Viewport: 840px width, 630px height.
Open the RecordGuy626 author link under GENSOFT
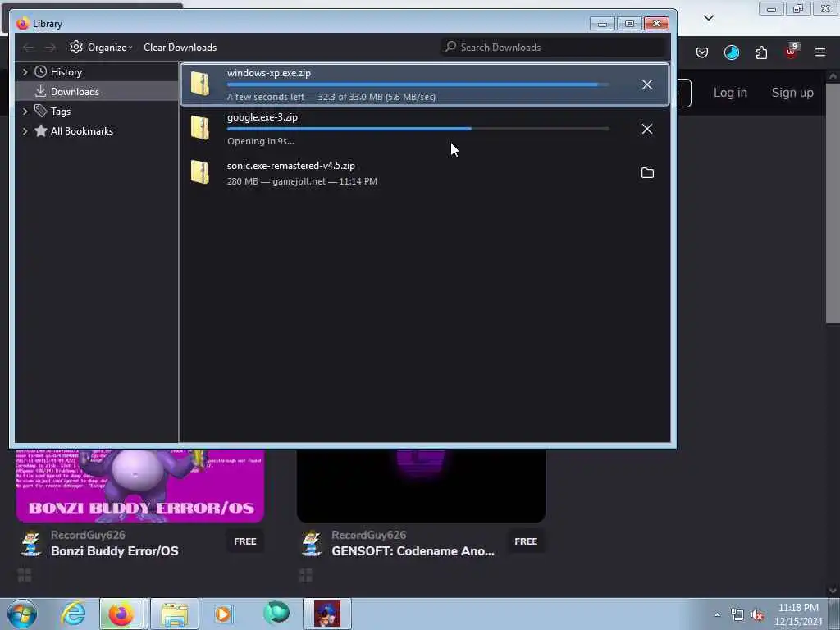tap(368, 535)
